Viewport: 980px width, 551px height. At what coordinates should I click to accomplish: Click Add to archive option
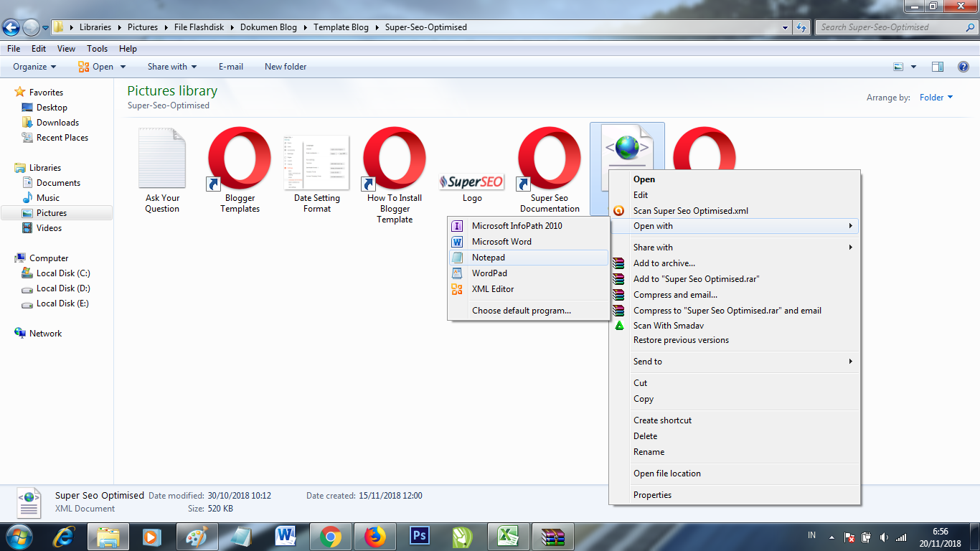click(x=735, y=263)
